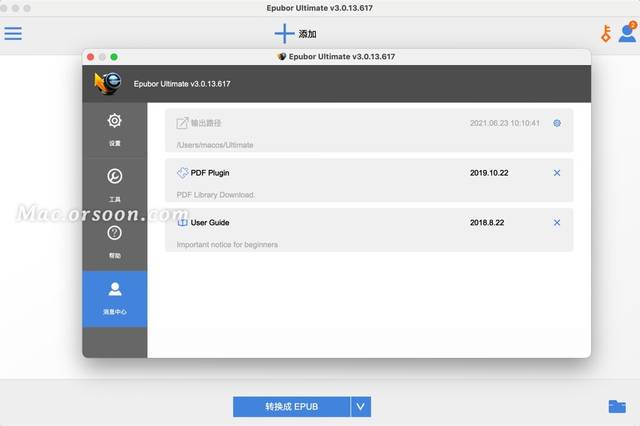The height and width of the screenshot is (426, 640).
Task: Click the header text Epubor Ultimate v3.0.13.617
Action: (182, 84)
